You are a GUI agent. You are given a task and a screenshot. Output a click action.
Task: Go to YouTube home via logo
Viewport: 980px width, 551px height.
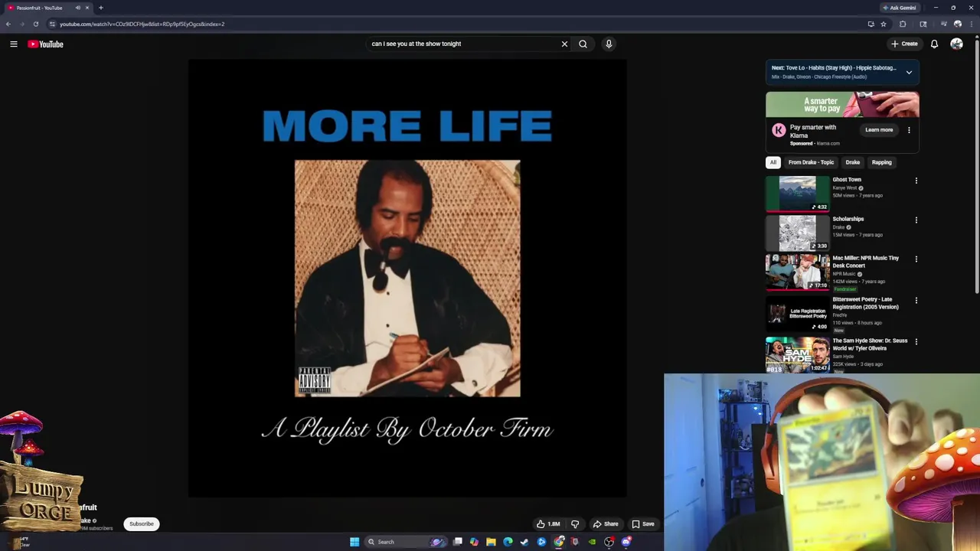click(46, 44)
